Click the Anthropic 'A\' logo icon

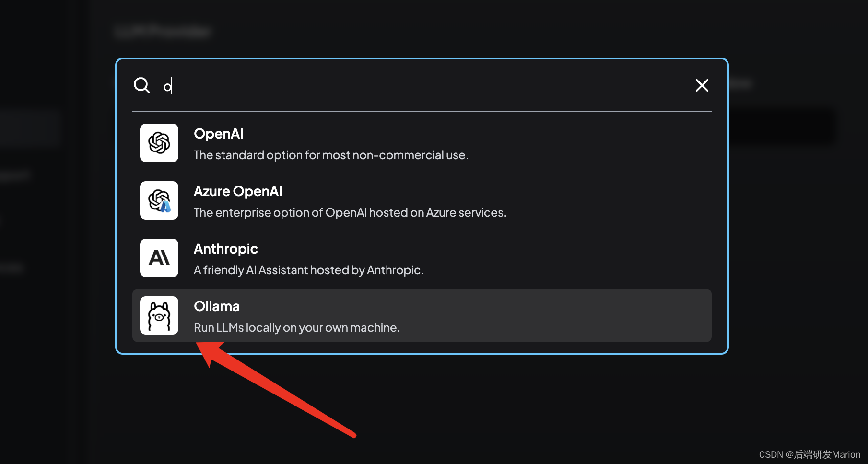tap(159, 258)
